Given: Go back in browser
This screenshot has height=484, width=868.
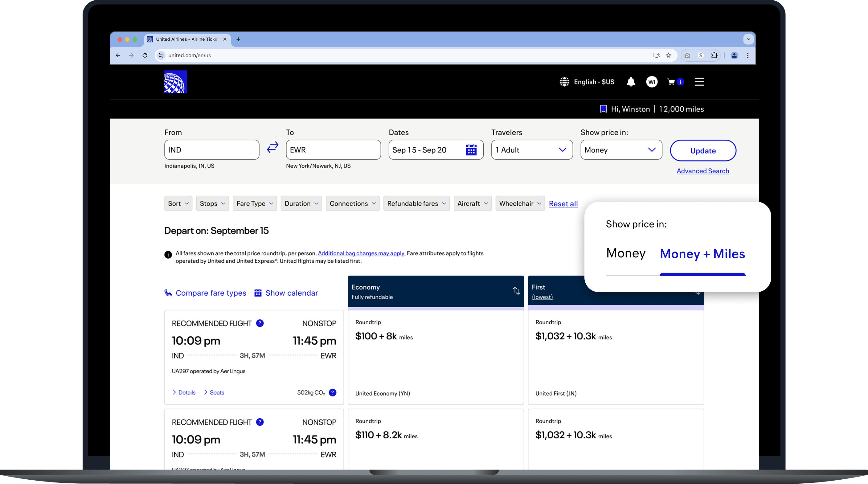Looking at the screenshot, I should pos(118,55).
